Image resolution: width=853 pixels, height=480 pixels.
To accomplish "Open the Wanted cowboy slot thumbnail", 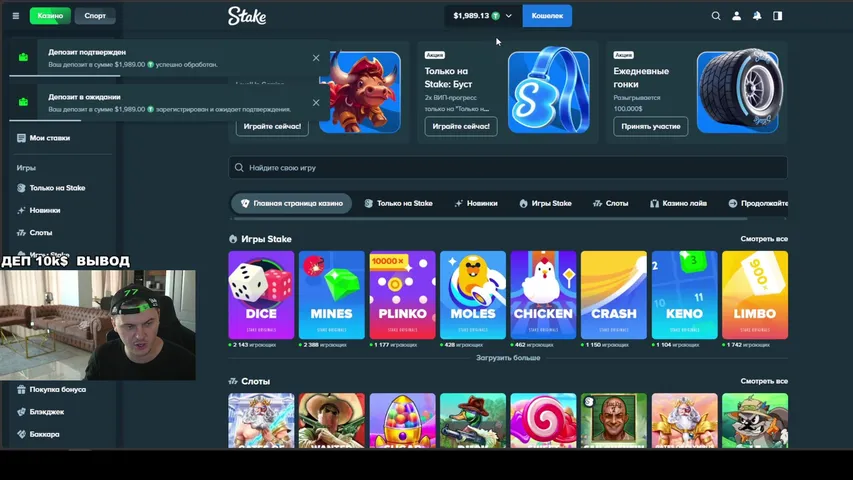I will click(x=331, y=421).
